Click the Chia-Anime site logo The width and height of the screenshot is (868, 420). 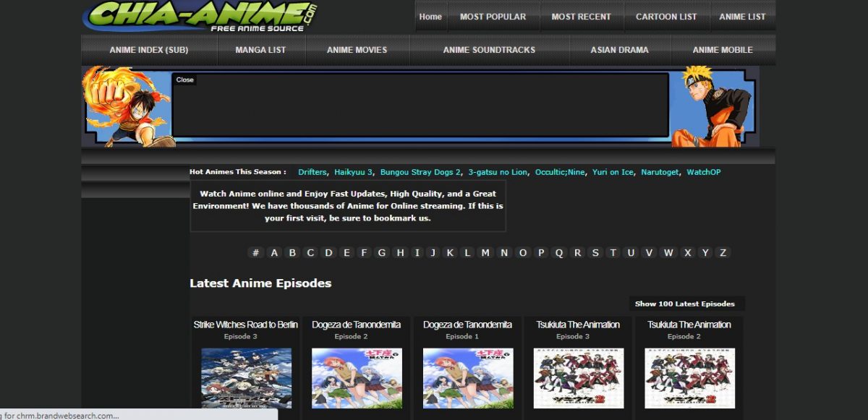[x=203, y=16]
